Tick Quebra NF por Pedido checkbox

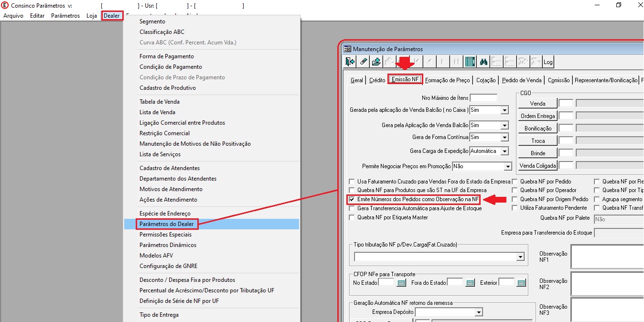[x=515, y=182]
